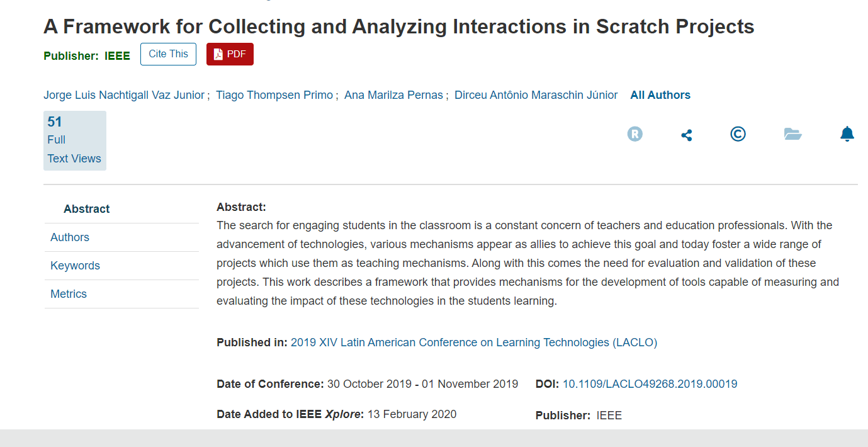Click the 51 Full Text Views box
This screenshot has width=868, height=447.
click(74, 140)
